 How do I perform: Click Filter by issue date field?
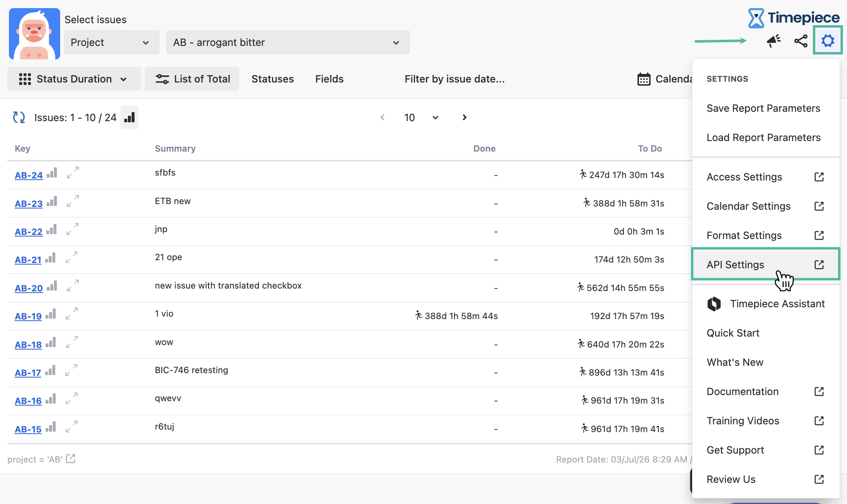(454, 79)
